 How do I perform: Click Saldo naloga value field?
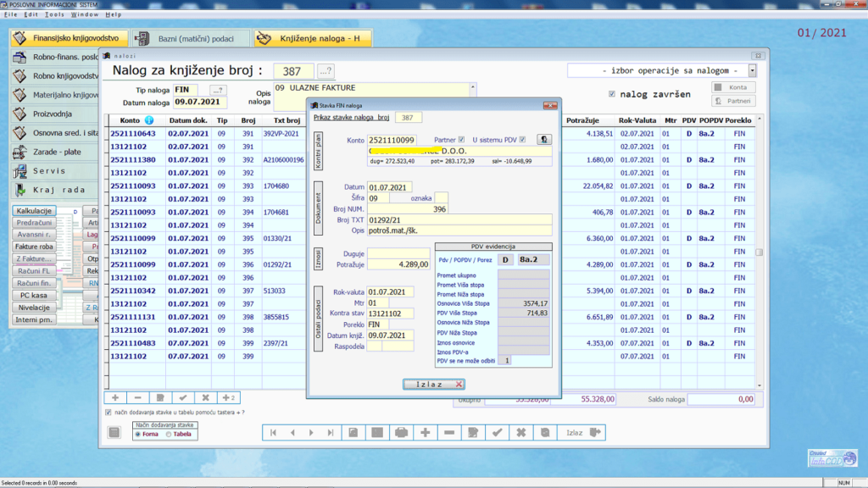[721, 399]
